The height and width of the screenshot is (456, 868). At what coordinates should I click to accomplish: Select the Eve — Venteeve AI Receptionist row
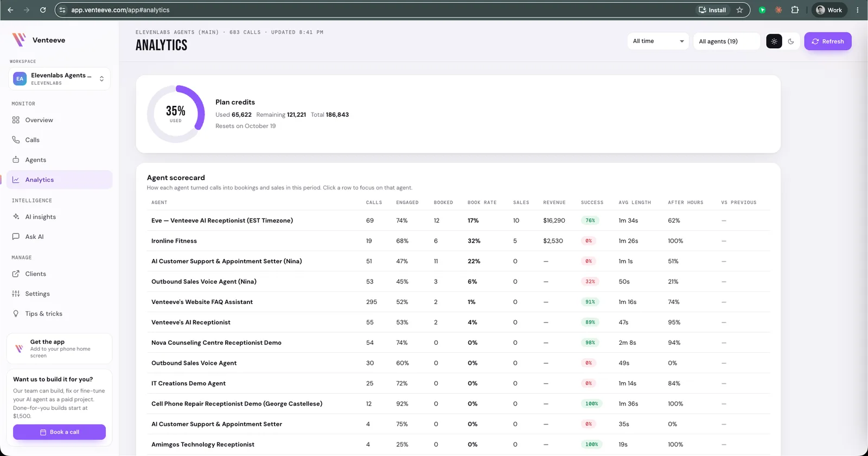(458, 220)
